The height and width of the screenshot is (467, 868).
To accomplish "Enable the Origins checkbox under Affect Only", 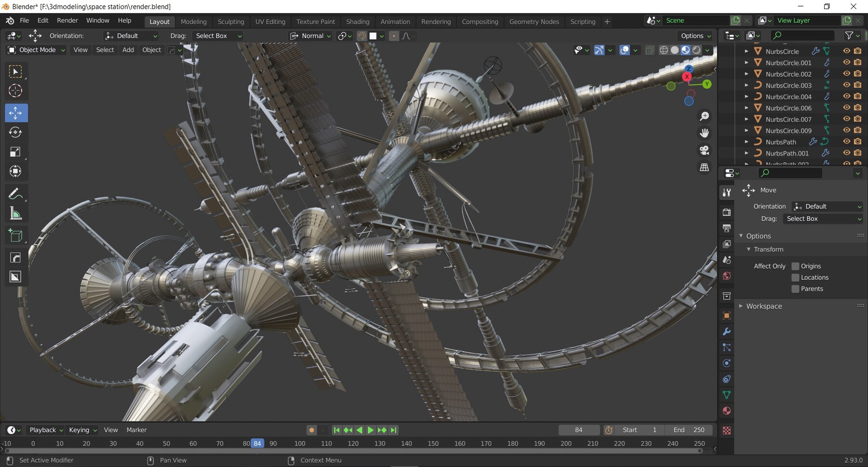I will tap(795, 266).
